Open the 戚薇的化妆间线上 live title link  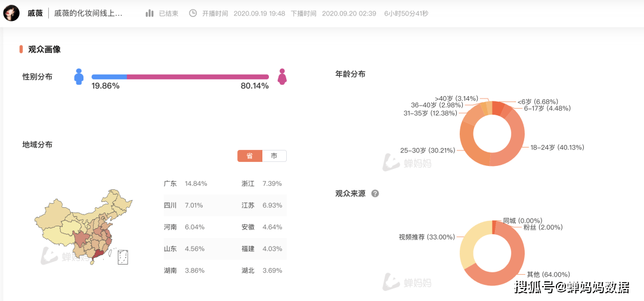[88, 13]
